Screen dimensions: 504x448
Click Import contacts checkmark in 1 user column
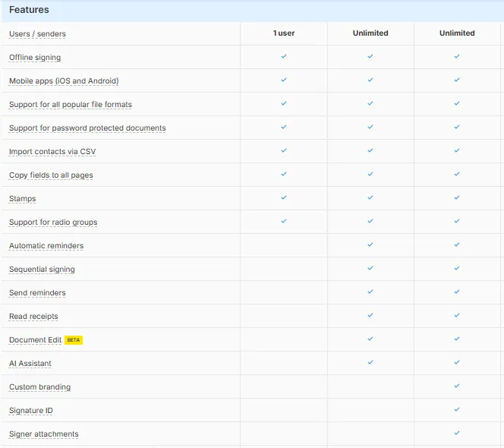284,150
